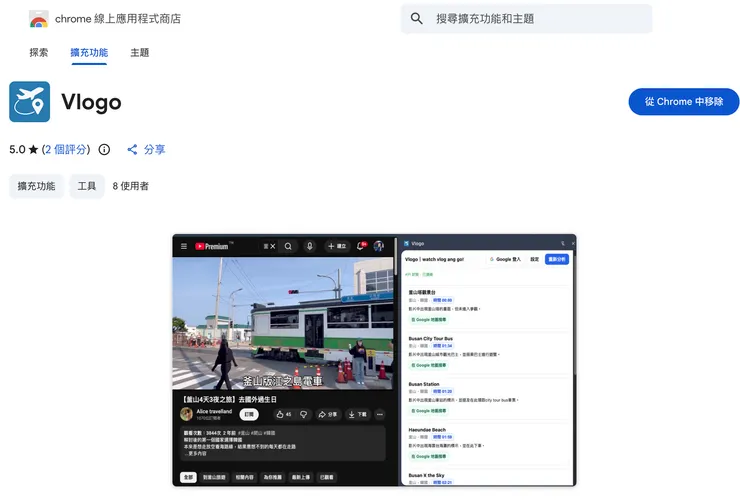Open the 2 個評分 ratings link
Screen dimensions: 740x502
pyautogui.click(x=66, y=150)
